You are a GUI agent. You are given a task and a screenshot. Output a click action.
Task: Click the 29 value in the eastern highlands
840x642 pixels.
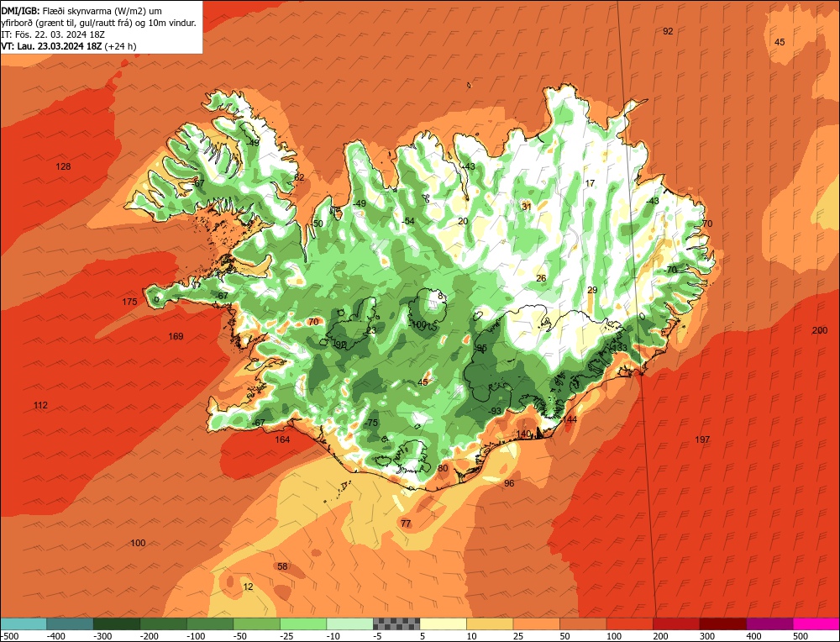pyautogui.click(x=592, y=290)
